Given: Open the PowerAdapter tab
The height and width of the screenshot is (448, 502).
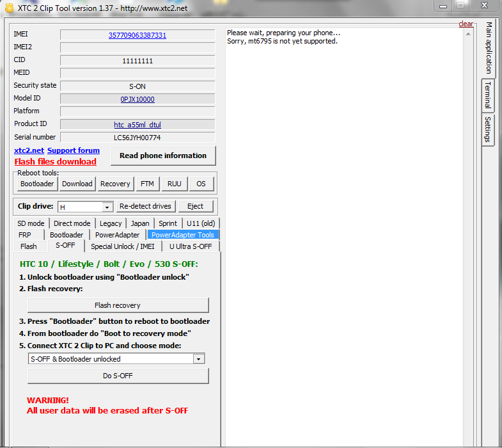Looking at the screenshot, I should point(118,235).
